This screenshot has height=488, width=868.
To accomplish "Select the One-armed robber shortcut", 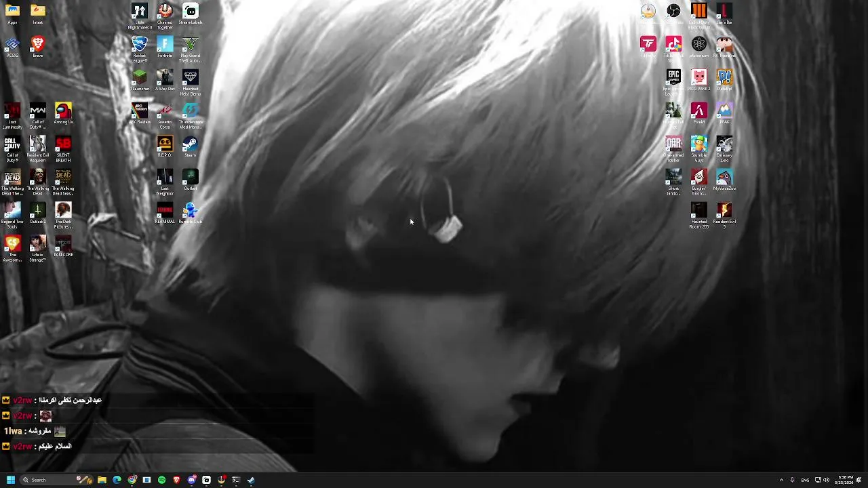I will (x=673, y=149).
